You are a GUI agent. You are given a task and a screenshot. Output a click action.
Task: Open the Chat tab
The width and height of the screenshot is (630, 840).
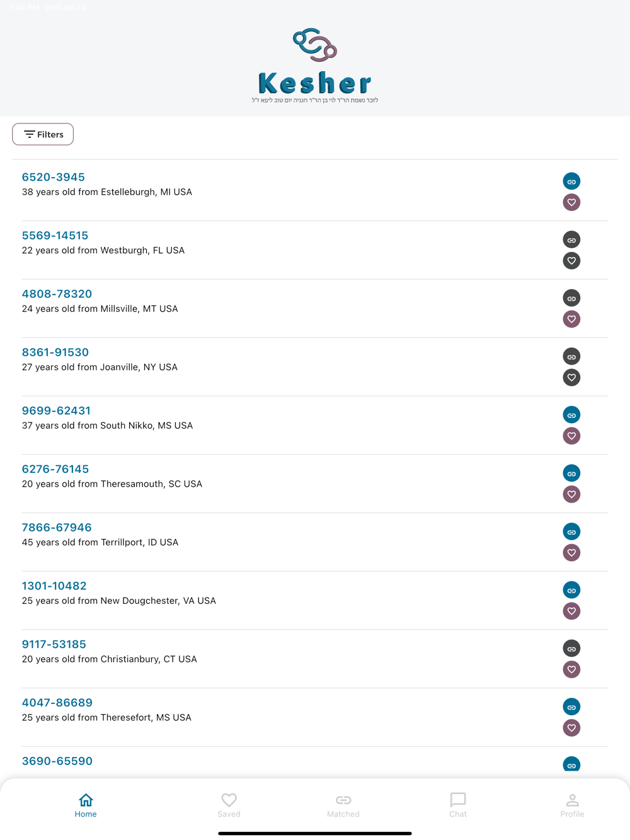458,805
